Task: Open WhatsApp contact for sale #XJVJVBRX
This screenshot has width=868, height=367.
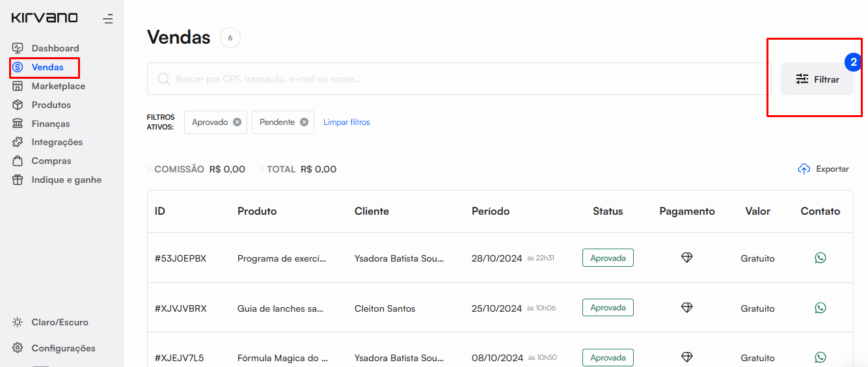Action: tap(820, 308)
